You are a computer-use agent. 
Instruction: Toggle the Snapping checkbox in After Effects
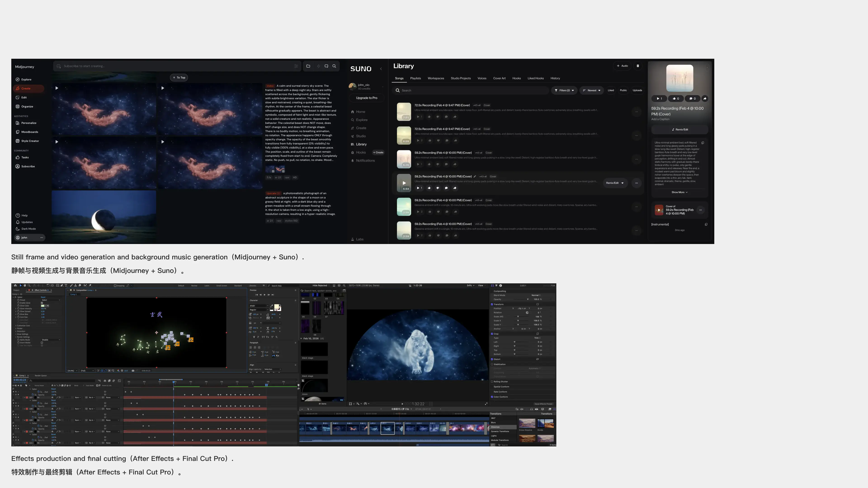click(x=115, y=286)
